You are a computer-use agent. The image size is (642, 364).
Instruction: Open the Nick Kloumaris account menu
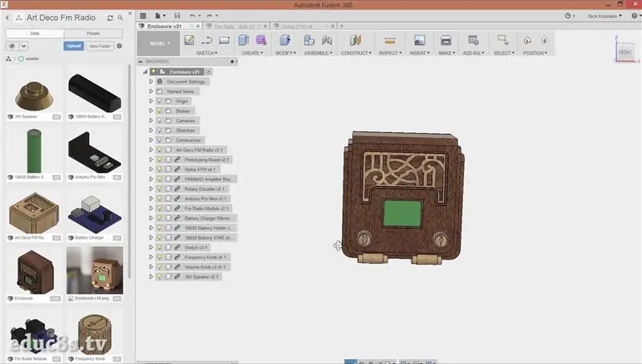(605, 16)
